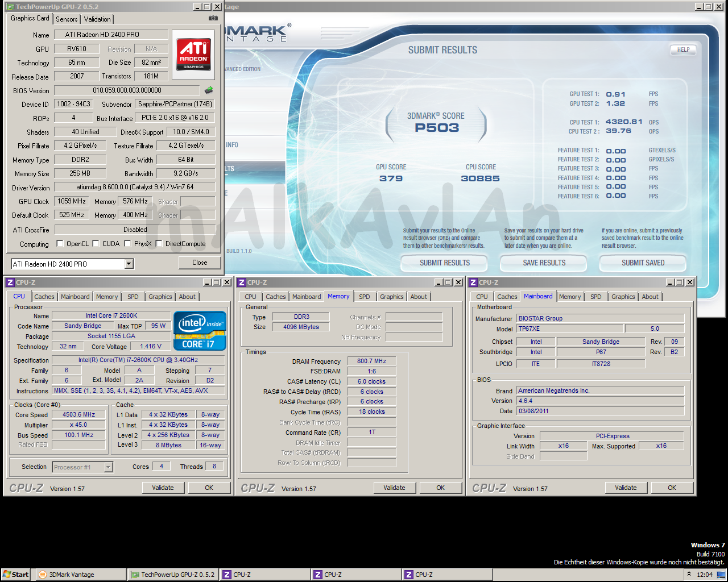Image resolution: width=728 pixels, height=582 pixels.
Task: Switch to TechPowerUp GPU-Z taskbar button
Action: click(x=173, y=575)
